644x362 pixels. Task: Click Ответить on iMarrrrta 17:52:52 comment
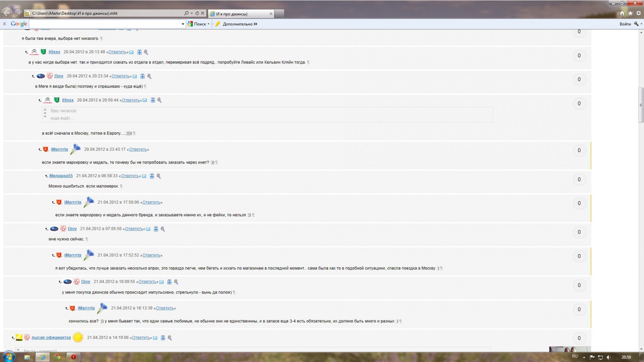click(x=151, y=255)
